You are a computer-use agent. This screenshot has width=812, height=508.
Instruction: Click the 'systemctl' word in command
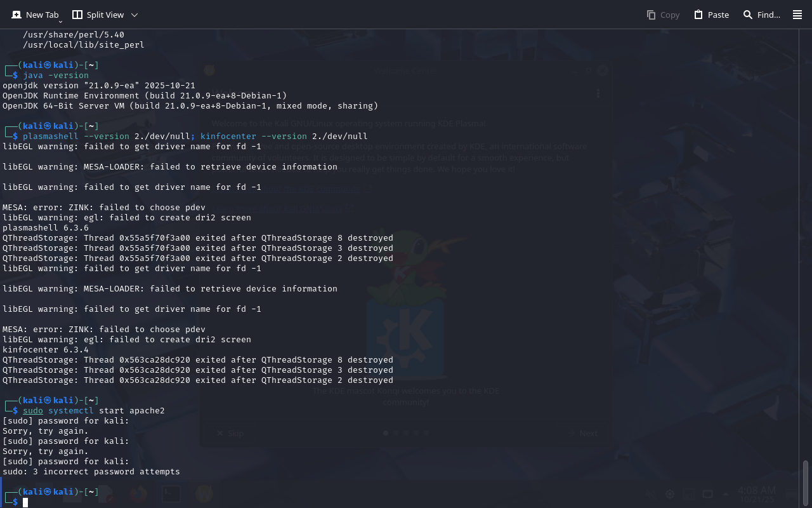pos(71,411)
